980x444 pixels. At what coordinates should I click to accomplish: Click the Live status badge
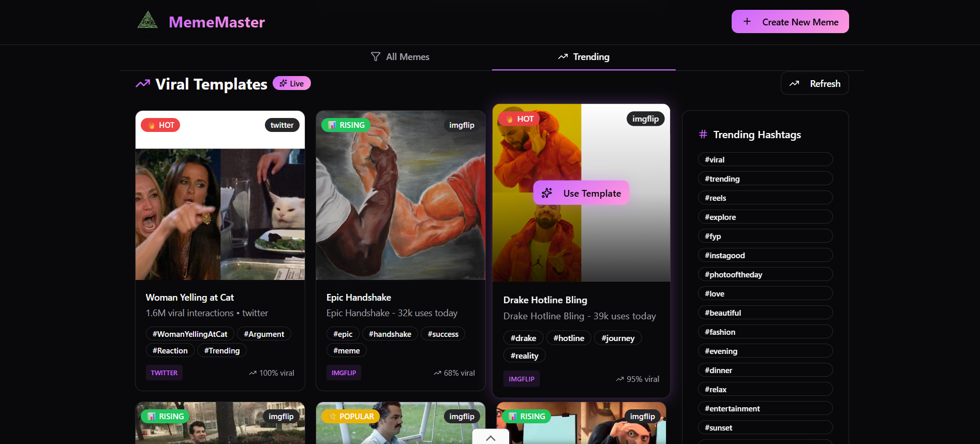[x=292, y=83]
